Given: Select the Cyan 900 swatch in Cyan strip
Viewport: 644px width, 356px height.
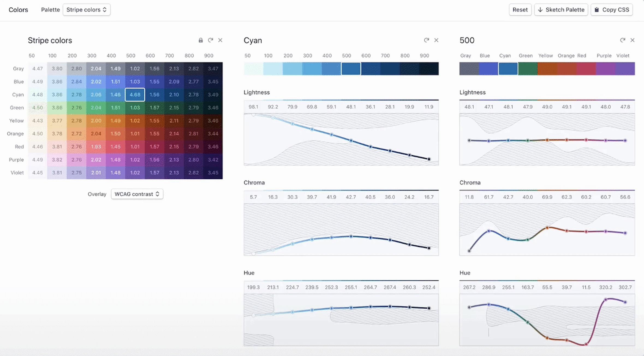Looking at the screenshot, I should click(x=429, y=69).
